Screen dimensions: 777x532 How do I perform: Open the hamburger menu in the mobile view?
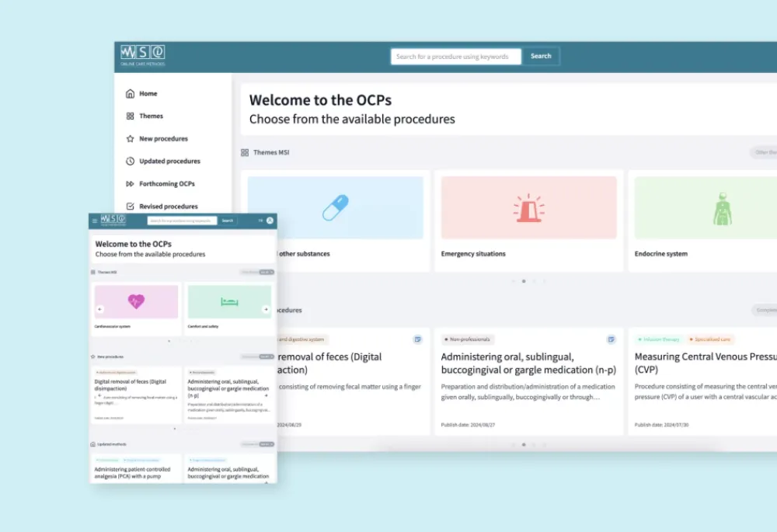(95, 221)
